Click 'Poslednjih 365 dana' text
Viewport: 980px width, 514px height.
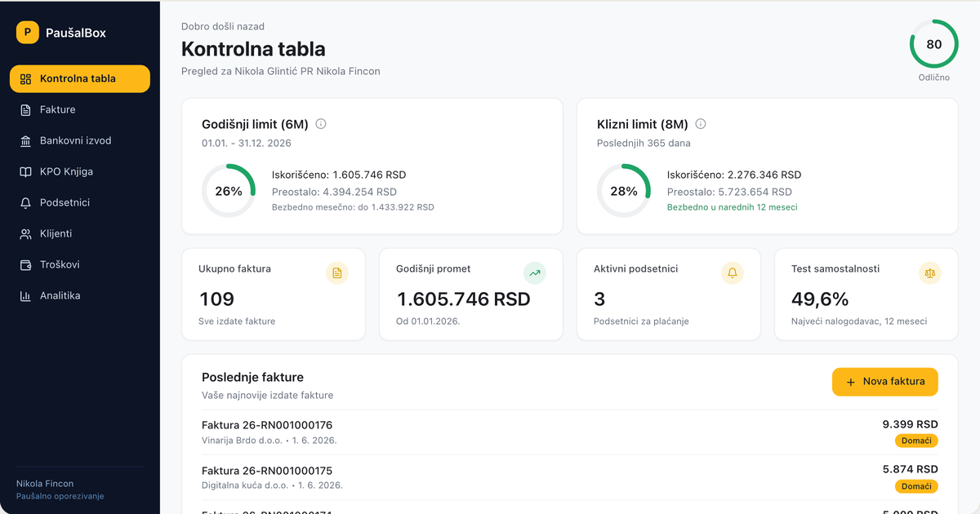pos(644,143)
